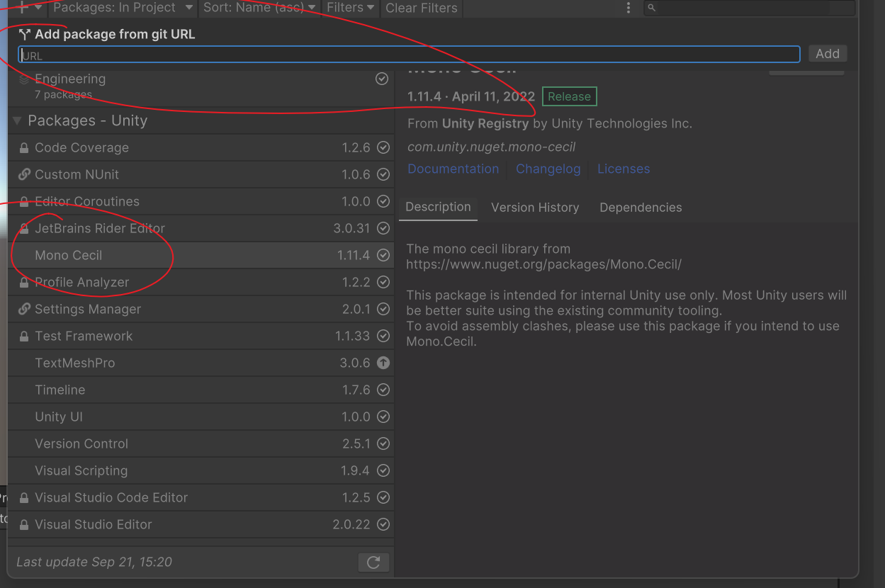The height and width of the screenshot is (588, 885).
Task: Click the green Release tag
Action: coord(569,97)
